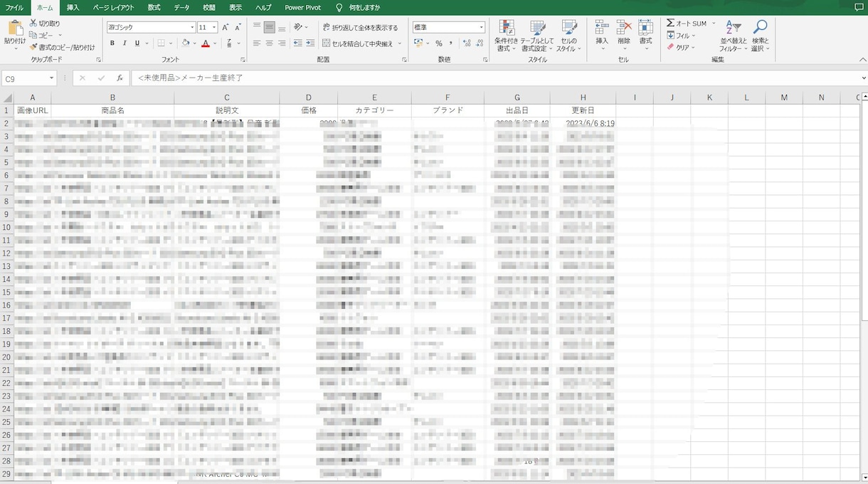Click the Paste (貼り付け) clipboard icon
This screenshot has height=484, width=868.
[x=14, y=28]
